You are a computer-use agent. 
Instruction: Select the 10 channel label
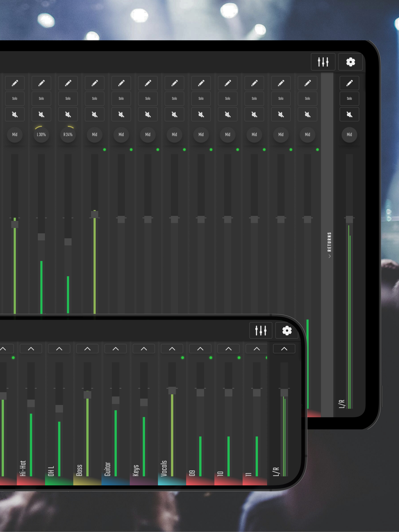(220, 474)
